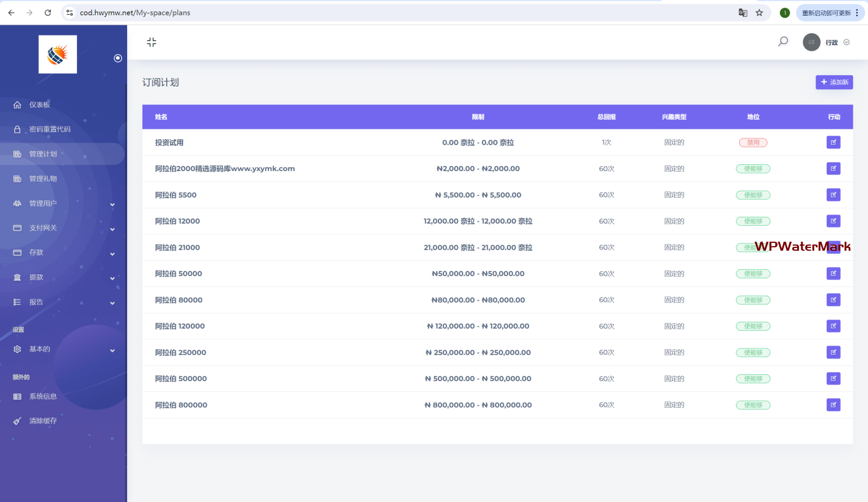
Task: Expand the 报告 sidebar submenu
Action: (x=62, y=302)
